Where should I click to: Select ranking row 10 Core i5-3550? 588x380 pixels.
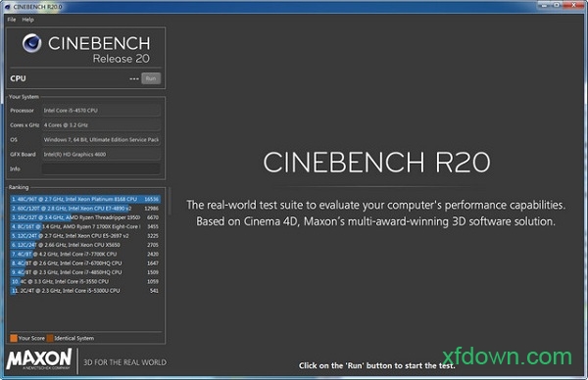click(85, 281)
